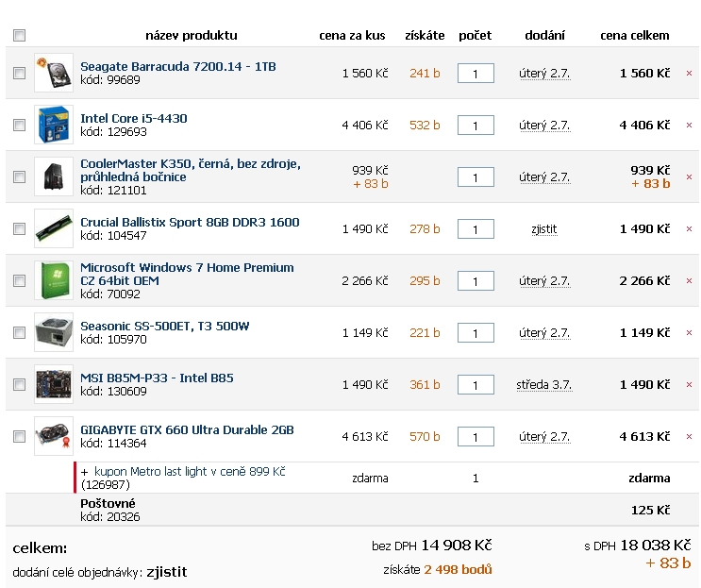Image resolution: width=701 pixels, height=588 pixels.
Task: Click Windows 7 green box thumbnail
Action: pyautogui.click(x=54, y=280)
